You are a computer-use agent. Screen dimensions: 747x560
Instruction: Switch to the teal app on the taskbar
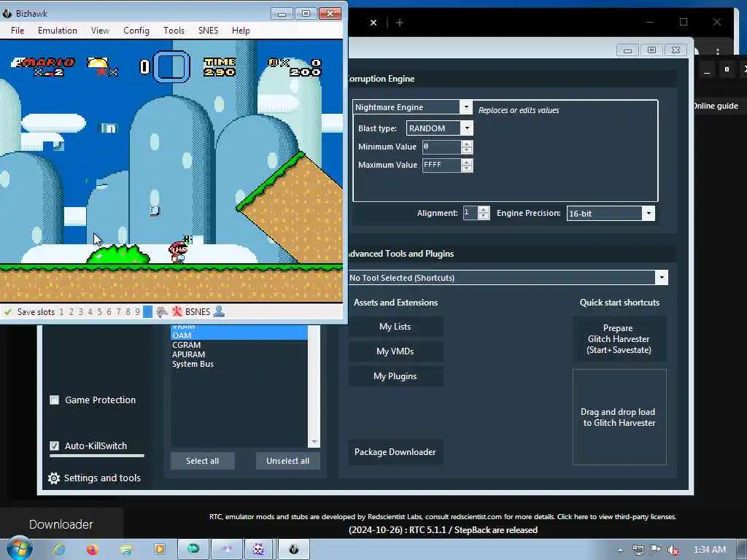tap(193, 549)
